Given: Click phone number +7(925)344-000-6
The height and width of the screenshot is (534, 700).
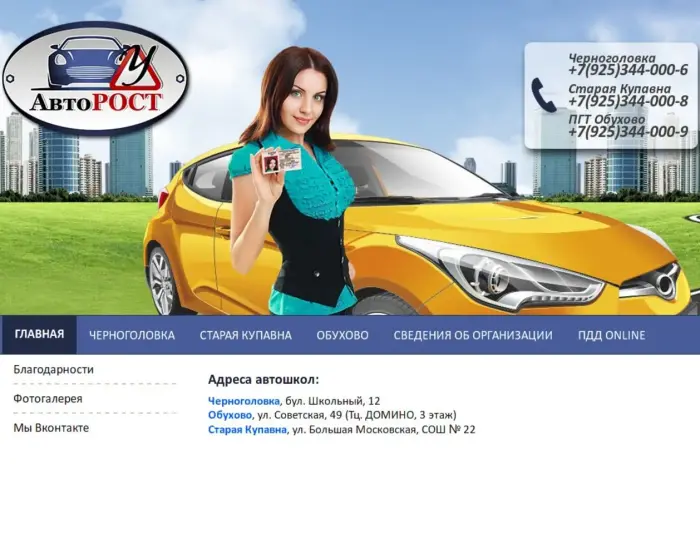Looking at the screenshot, I should tap(628, 70).
